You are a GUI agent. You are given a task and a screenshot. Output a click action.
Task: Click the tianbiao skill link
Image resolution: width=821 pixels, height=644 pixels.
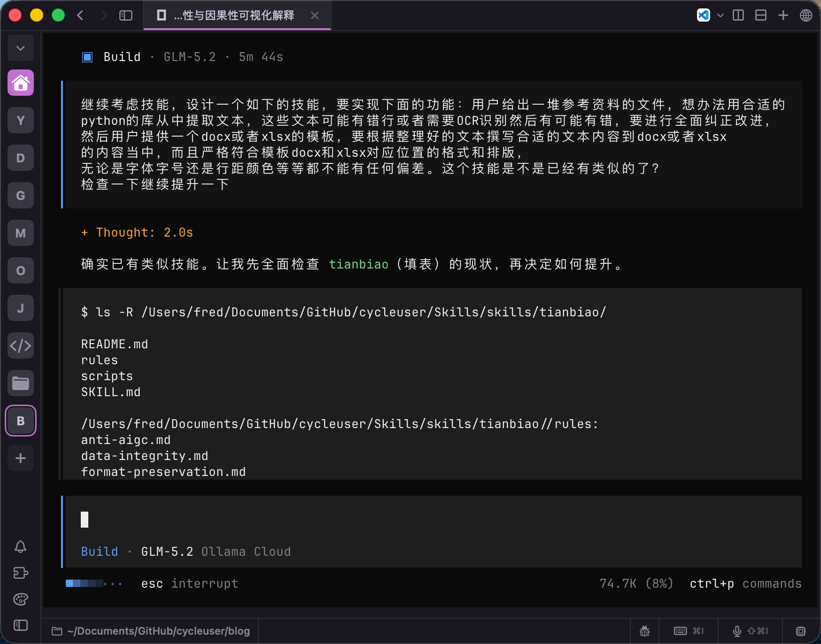tap(359, 264)
